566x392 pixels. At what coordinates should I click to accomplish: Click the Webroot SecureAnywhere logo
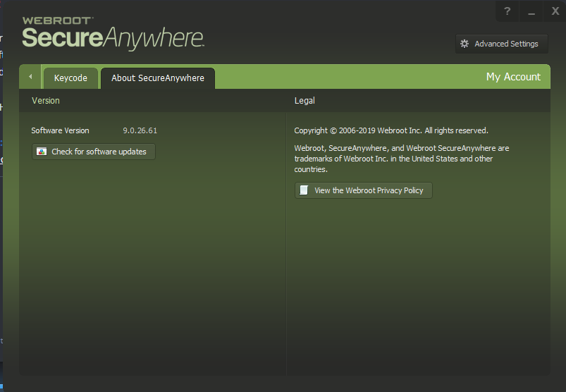(113, 33)
